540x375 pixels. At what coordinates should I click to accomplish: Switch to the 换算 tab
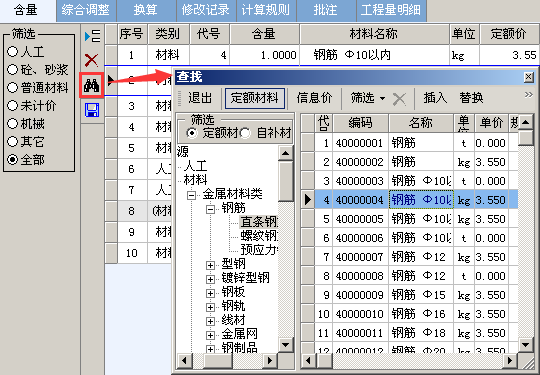point(146,10)
